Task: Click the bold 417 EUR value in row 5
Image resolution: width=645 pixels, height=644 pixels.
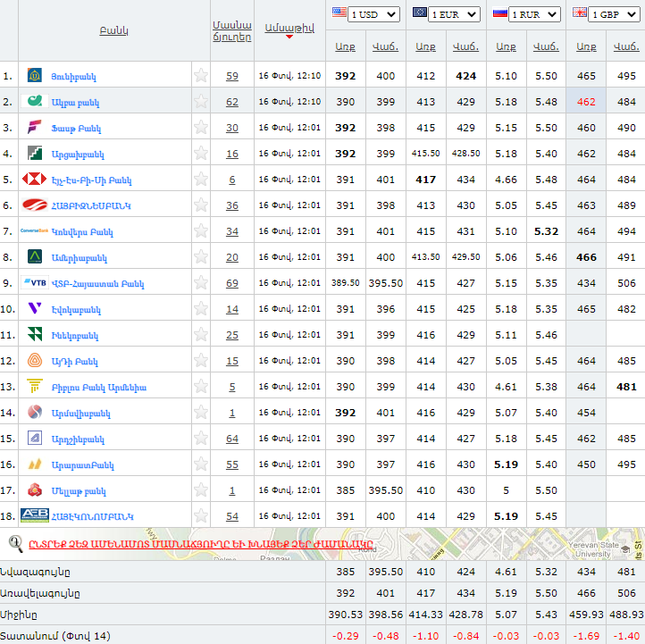Action: click(x=426, y=180)
